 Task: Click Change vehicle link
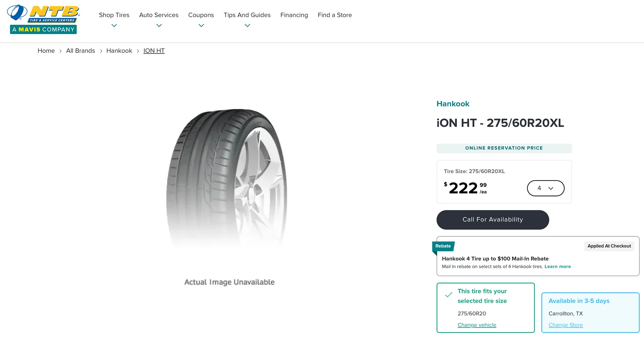pos(477,324)
